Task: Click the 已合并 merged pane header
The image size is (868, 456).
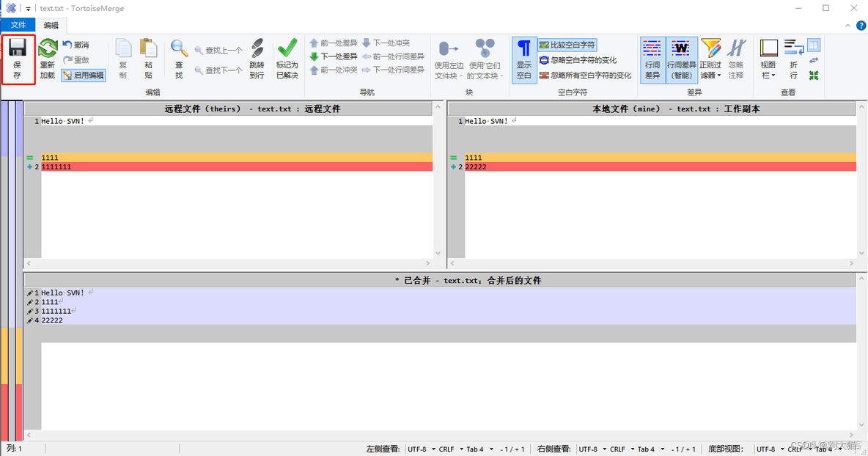Action: pyautogui.click(x=440, y=280)
